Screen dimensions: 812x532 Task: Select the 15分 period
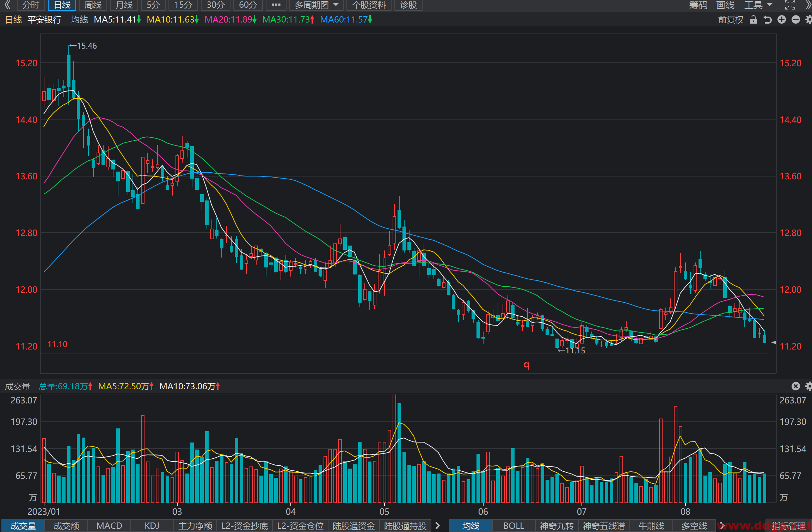(x=183, y=5)
